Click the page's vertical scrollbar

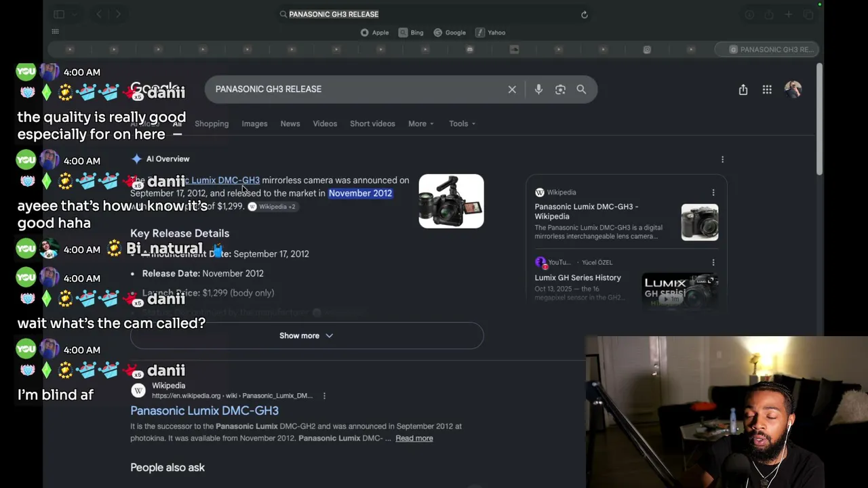click(819, 119)
